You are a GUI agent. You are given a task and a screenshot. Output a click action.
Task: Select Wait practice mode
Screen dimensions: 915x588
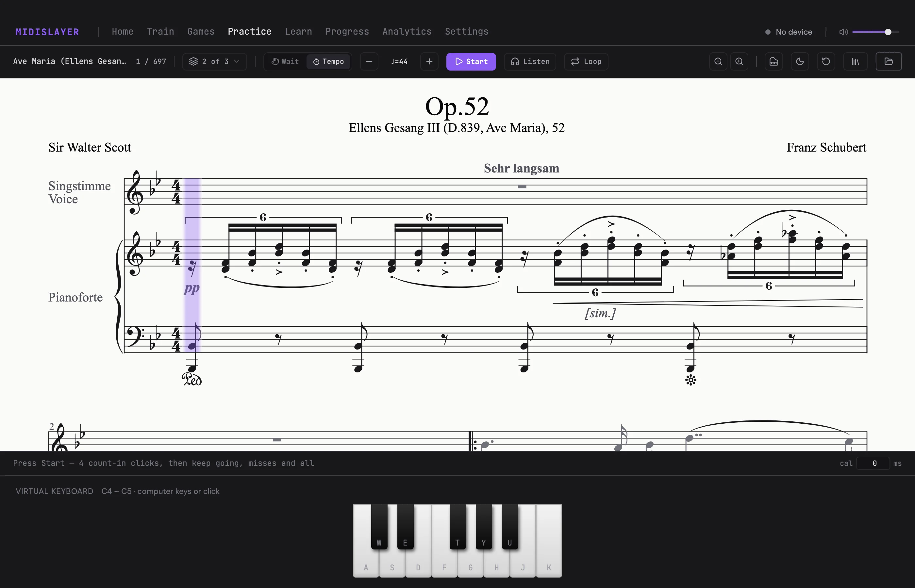[x=285, y=61]
